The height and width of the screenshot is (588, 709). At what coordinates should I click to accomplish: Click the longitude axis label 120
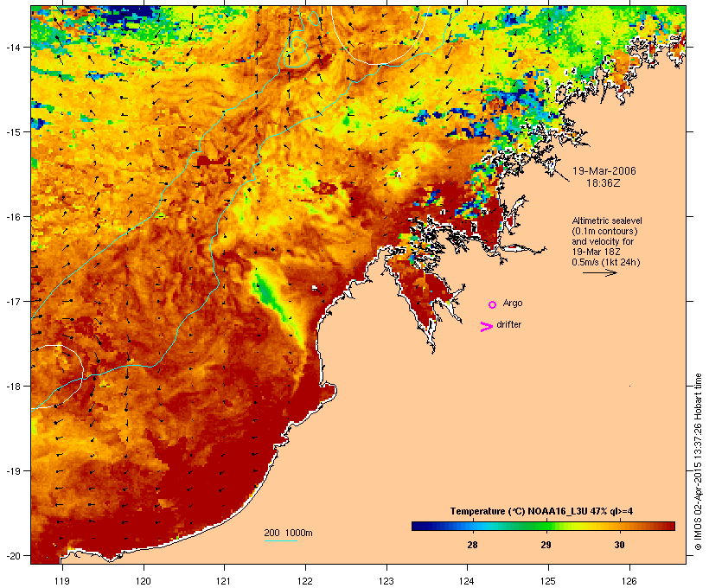(x=144, y=581)
